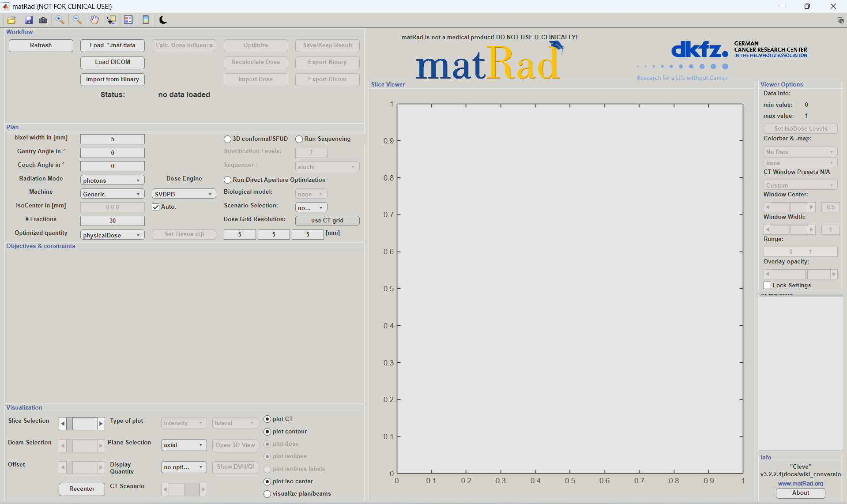This screenshot has height=504, width=847.
Task: Open the Machine dropdown showing Generic
Action: (112, 194)
